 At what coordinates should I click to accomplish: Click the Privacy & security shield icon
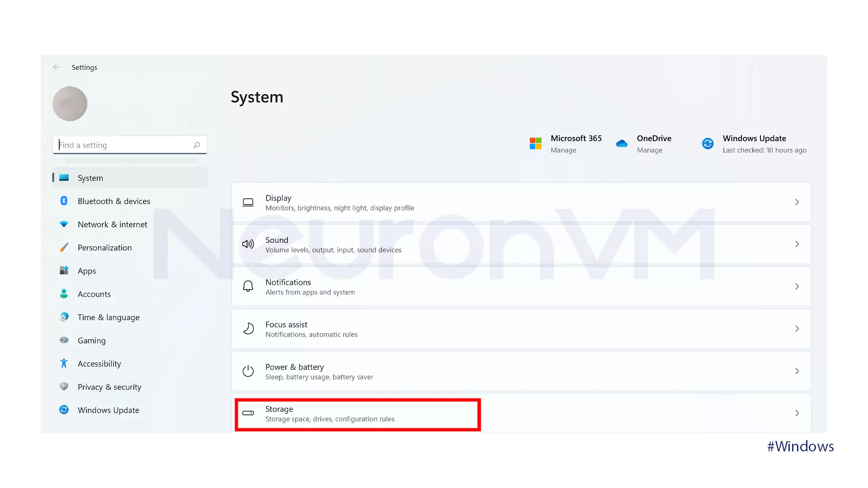tap(64, 386)
